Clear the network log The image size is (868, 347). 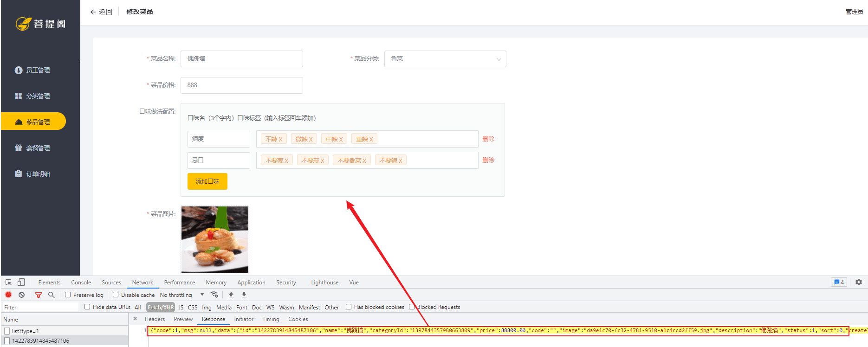point(21,295)
